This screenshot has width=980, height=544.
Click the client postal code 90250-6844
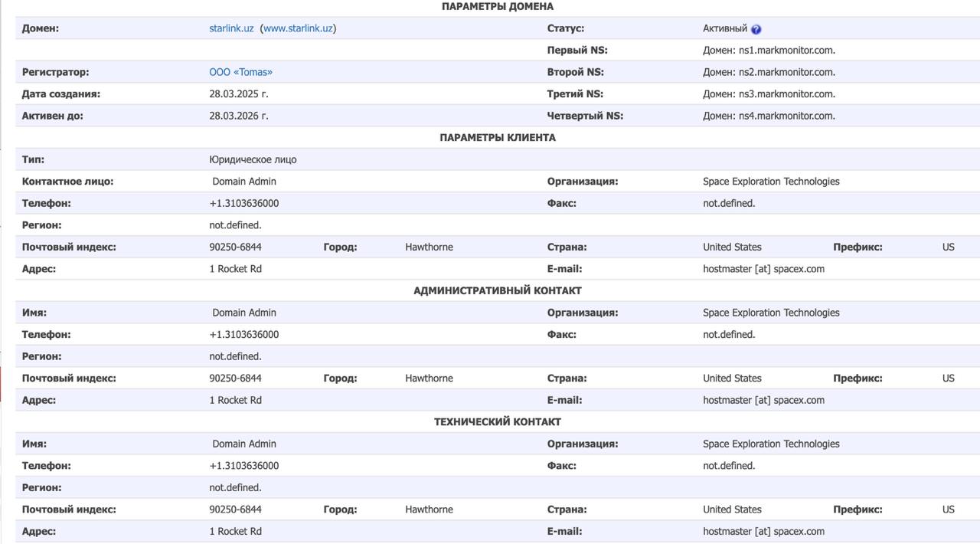pos(235,247)
